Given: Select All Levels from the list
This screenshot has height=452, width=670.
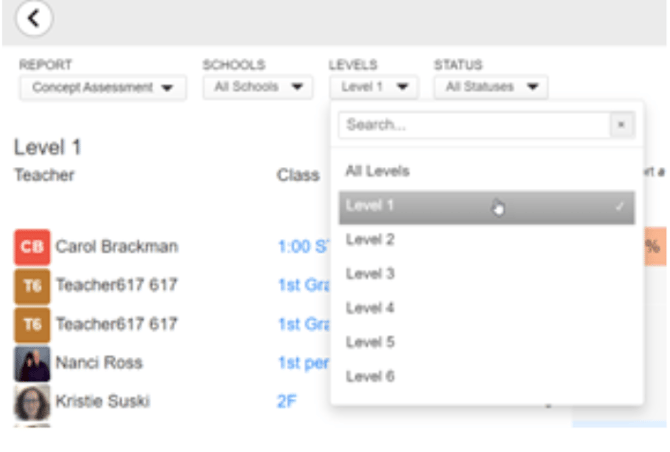Looking at the screenshot, I should coord(377,171).
